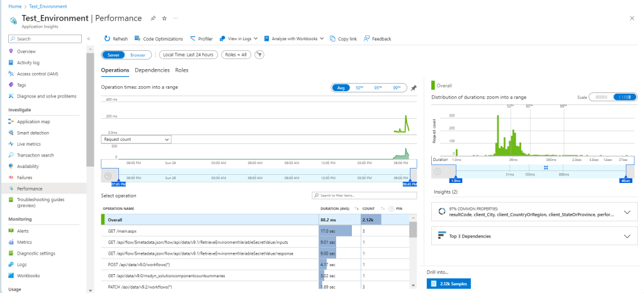Image resolution: width=644 pixels, height=293 pixels.
Task: Mark page as favorite with star icon
Action: pos(164,19)
